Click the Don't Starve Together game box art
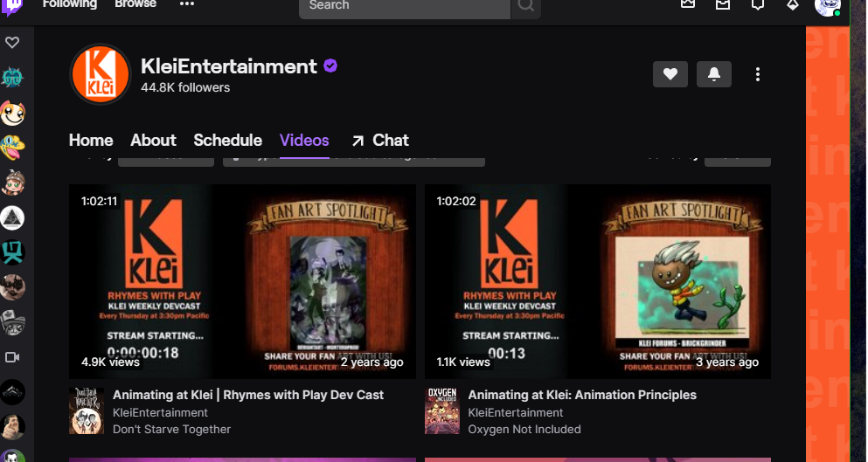The width and height of the screenshot is (868, 462). click(x=87, y=411)
